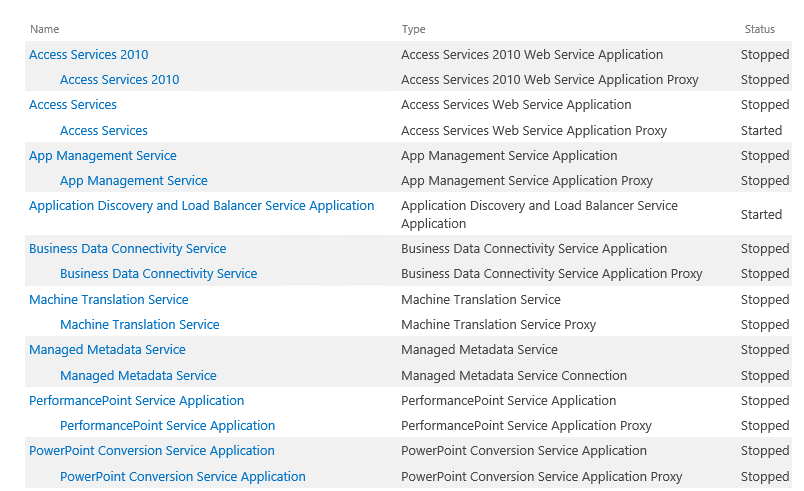Select the indented PerformancePoint Service Application proxy link

tap(167, 426)
